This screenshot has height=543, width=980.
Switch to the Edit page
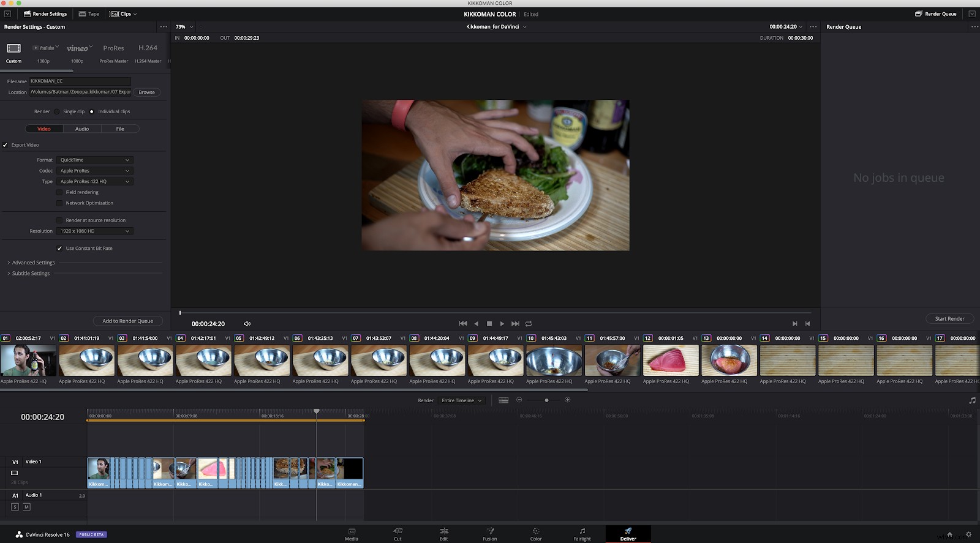click(x=443, y=534)
